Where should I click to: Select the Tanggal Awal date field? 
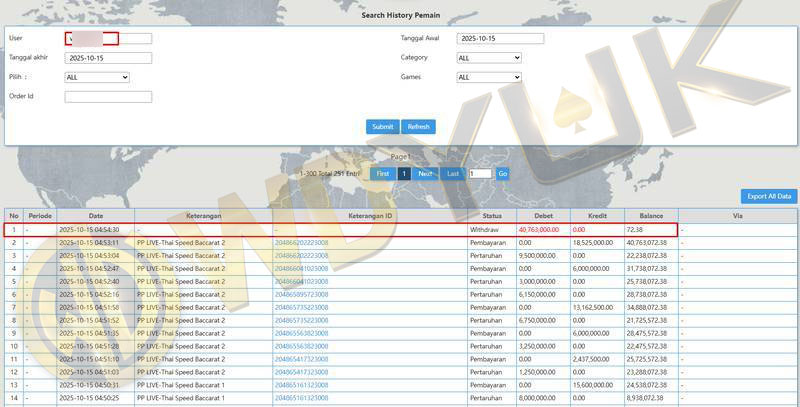(500, 39)
